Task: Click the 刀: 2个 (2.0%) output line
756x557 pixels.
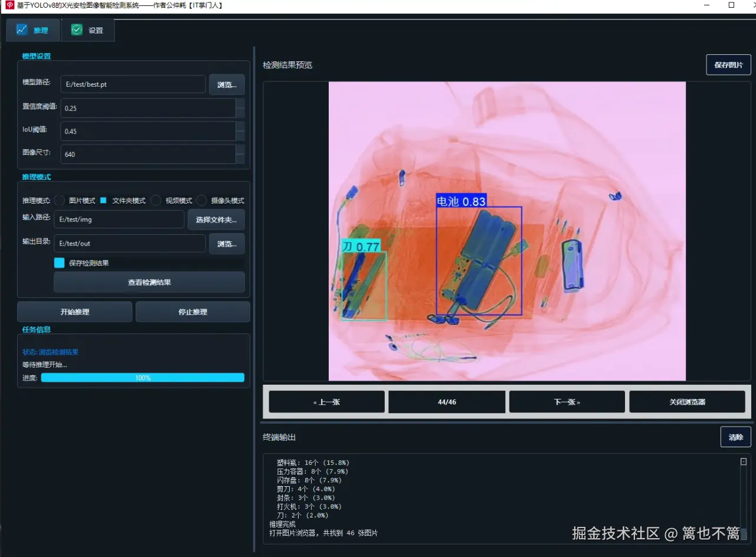Action: click(x=302, y=516)
